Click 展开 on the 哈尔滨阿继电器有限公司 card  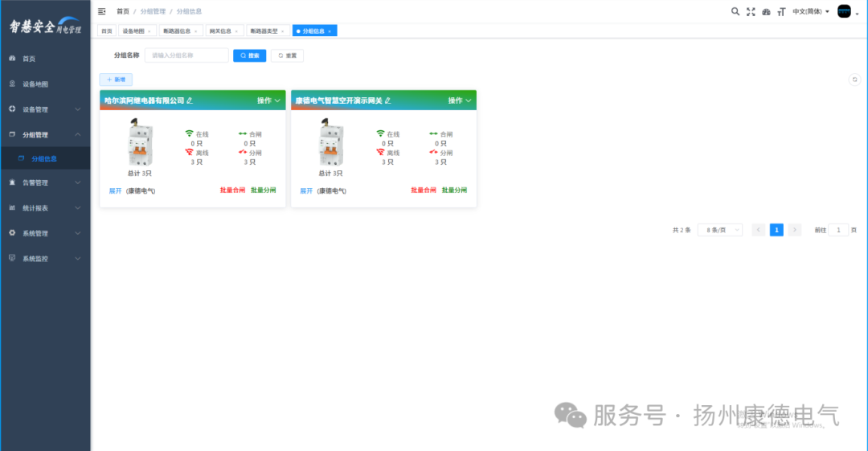[115, 191]
